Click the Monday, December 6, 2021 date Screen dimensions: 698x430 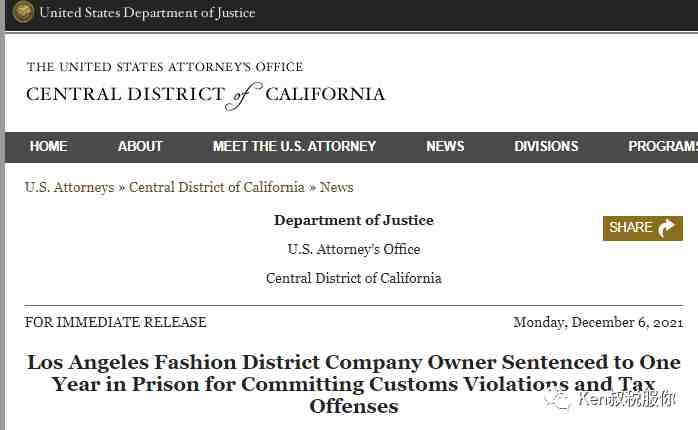(x=598, y=322)
